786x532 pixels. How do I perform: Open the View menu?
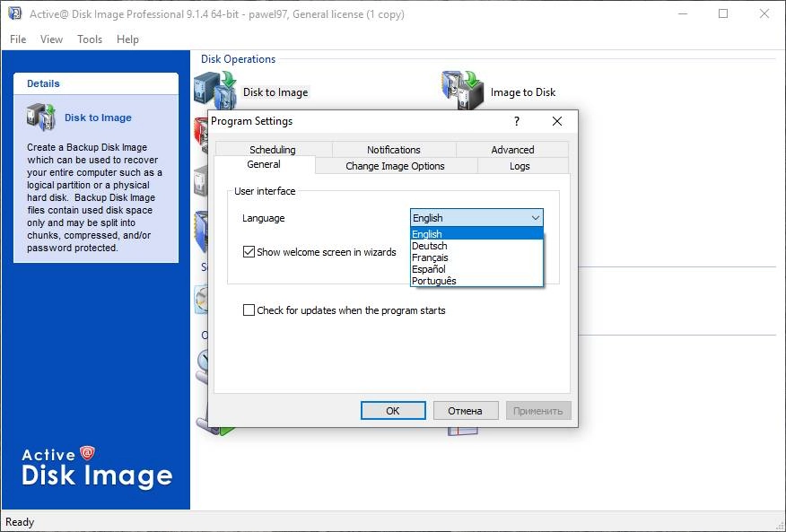click(x=52, y=39)
